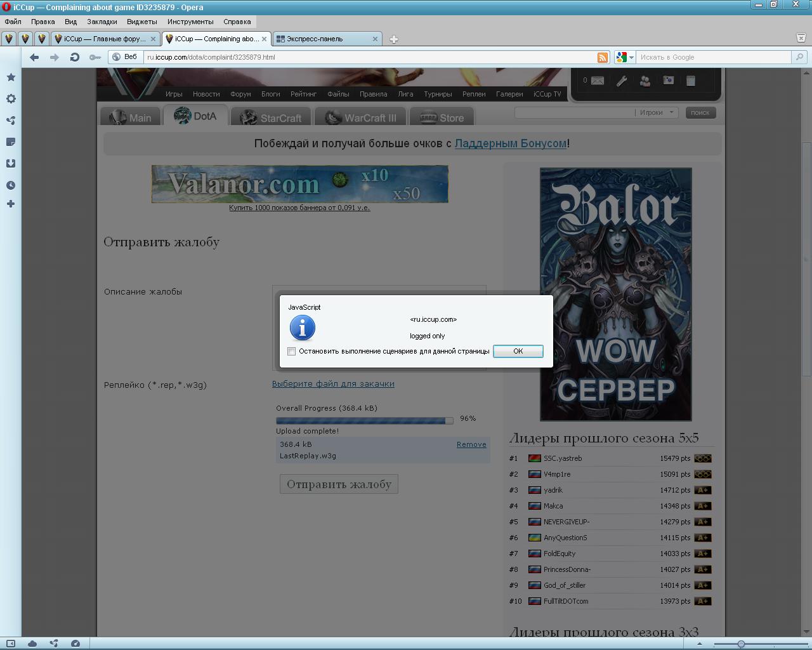Open the Вид menu
Viewport: 812px width, 650px height.
(71, 22)
